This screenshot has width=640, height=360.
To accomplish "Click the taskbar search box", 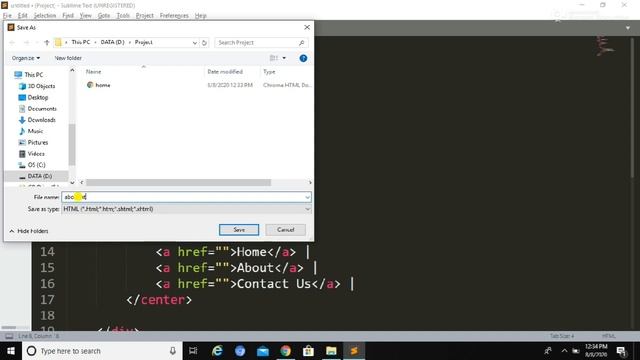I will [x=102, y=351].
